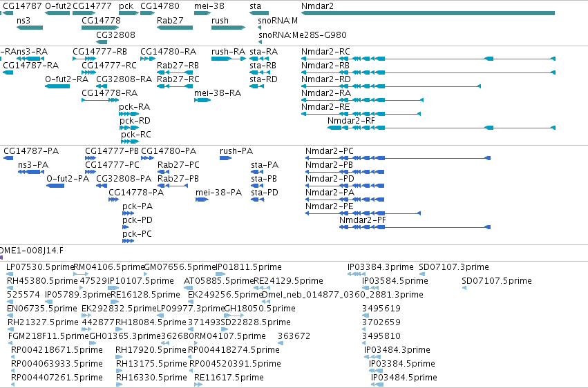Click the Nmdar2-PF protein label
Viewport: 588px width, 388px height.
363,220
